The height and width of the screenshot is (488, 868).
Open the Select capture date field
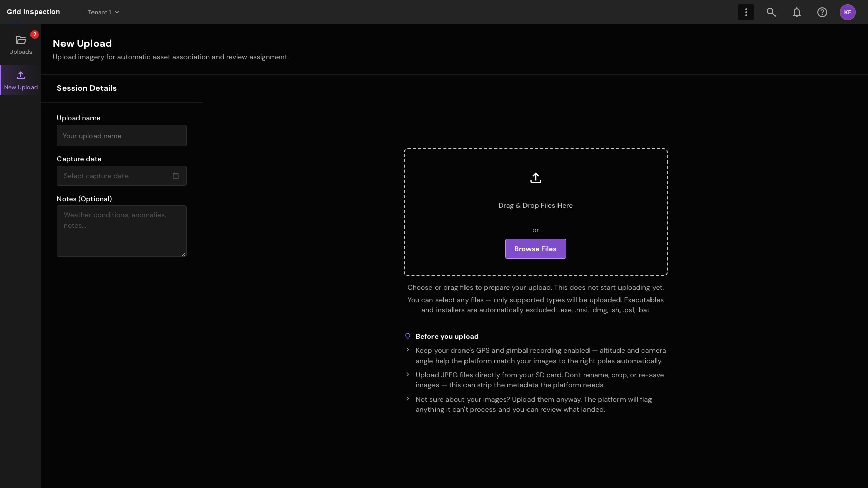coord(121,176)
